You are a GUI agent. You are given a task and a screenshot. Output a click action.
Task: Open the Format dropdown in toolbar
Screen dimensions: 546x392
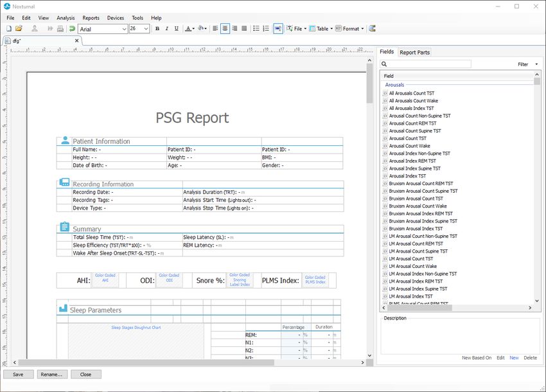coord(349,28)
